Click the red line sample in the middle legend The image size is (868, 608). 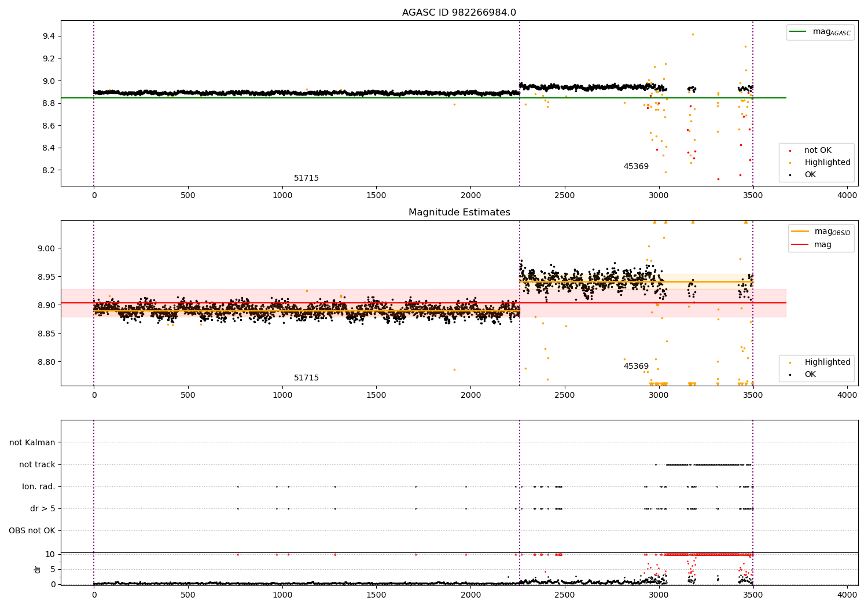tap(800, 245)
